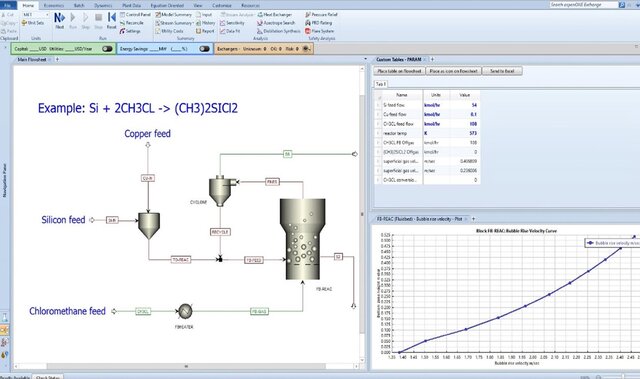This screenshot has height=379, width=640.
Task: Select the Main Flowsheet tab
Action: (x=32, y=59)
